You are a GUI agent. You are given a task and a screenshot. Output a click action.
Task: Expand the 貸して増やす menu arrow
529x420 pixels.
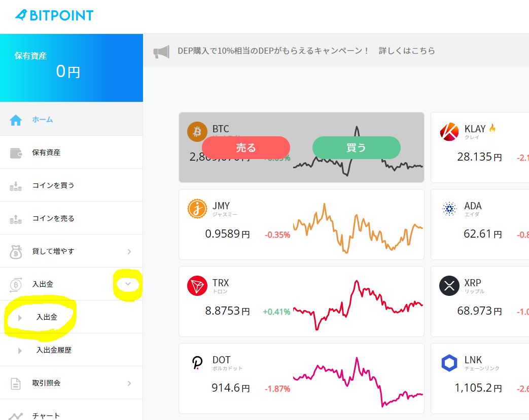[129, 251]
